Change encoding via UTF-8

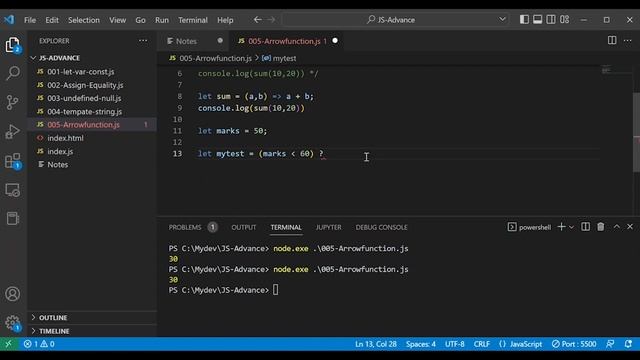coord(454,344)
